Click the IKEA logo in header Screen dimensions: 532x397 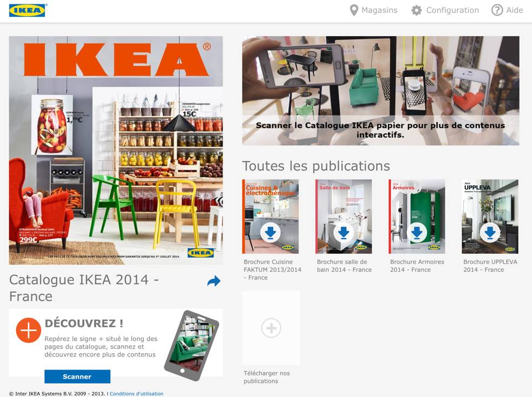pos(28,10)
